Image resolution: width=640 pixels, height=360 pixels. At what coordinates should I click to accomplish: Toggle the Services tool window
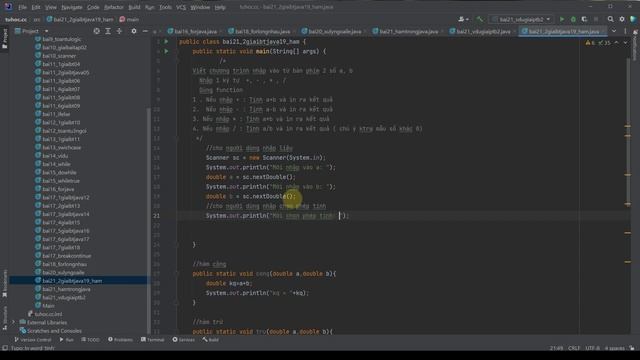pyautogui.click(x=184, y=340)
